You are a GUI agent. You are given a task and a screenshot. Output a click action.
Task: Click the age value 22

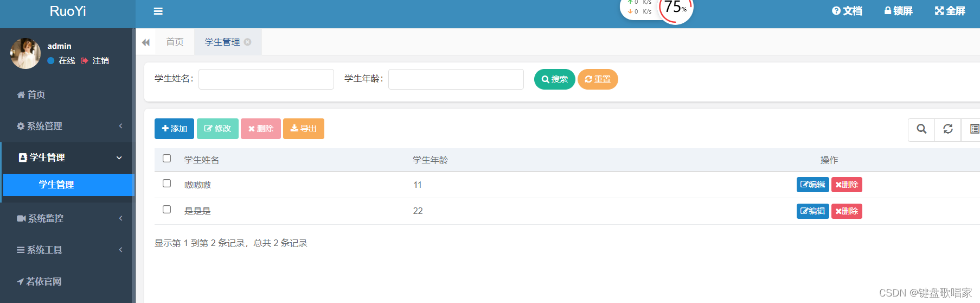[x=418, y=211]
